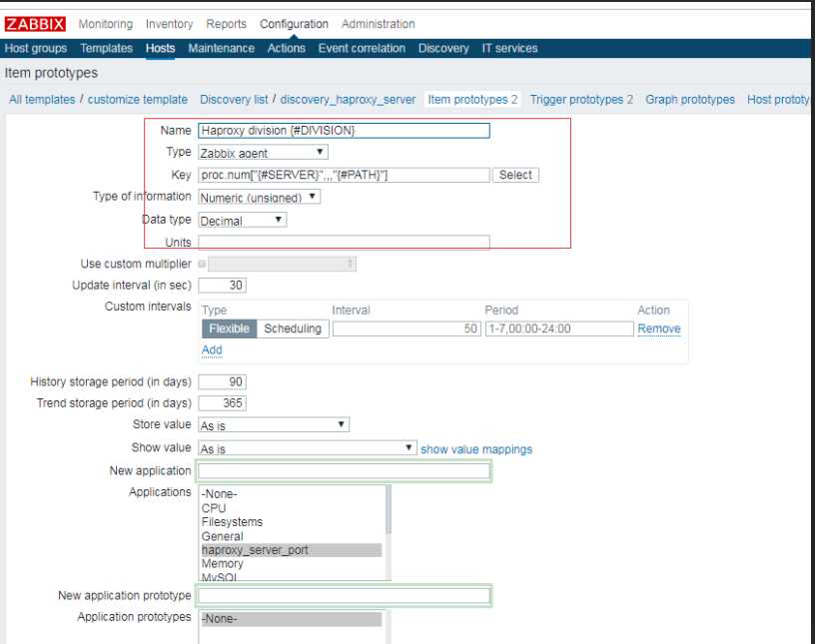
Task: Click the custom multiplier value field
Action: (282, 264)
